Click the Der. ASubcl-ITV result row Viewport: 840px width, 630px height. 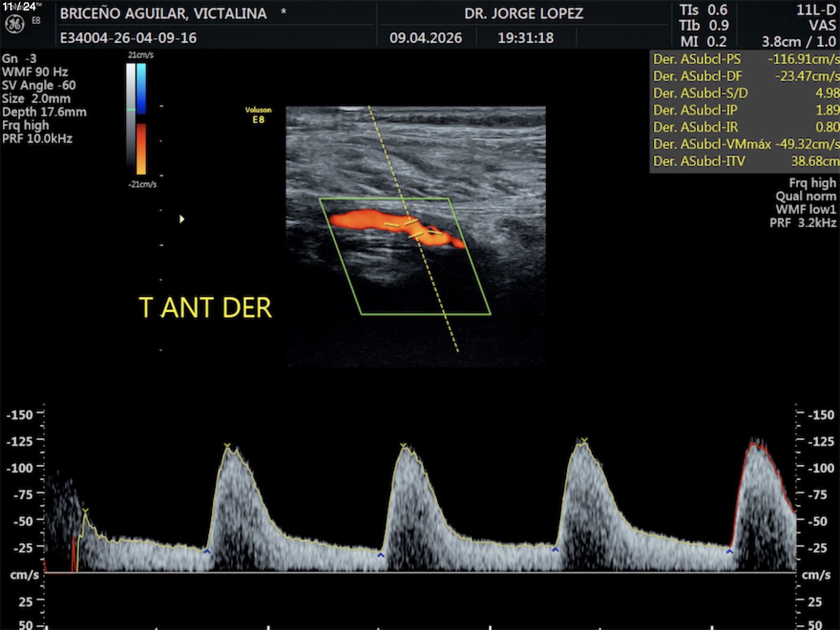[x=745, y=161]
